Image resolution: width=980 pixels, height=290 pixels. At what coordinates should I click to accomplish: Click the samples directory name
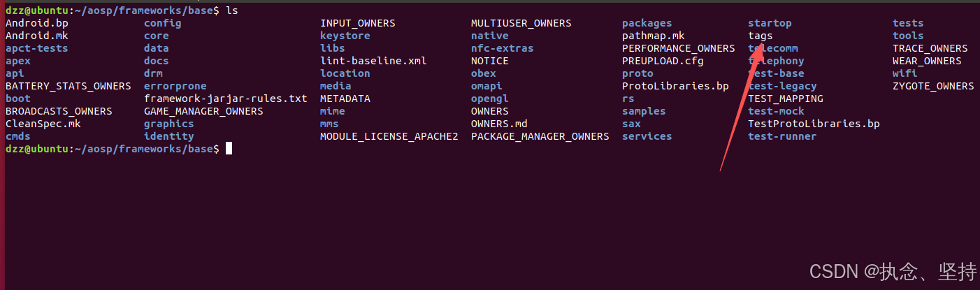click(644, 111)
